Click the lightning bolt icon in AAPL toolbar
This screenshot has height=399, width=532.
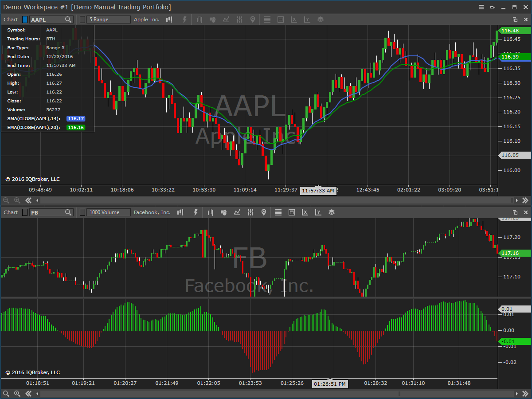pos(184,20)
